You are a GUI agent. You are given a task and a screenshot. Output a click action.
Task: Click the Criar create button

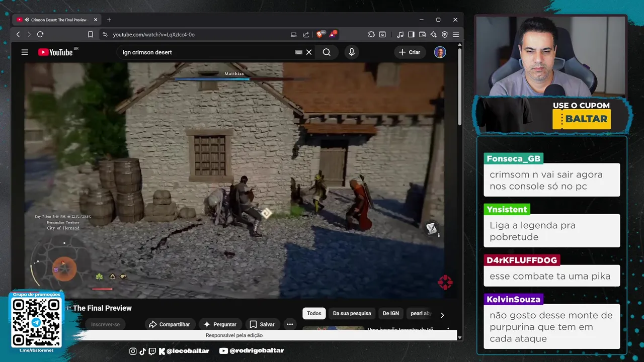pos(410,52)
